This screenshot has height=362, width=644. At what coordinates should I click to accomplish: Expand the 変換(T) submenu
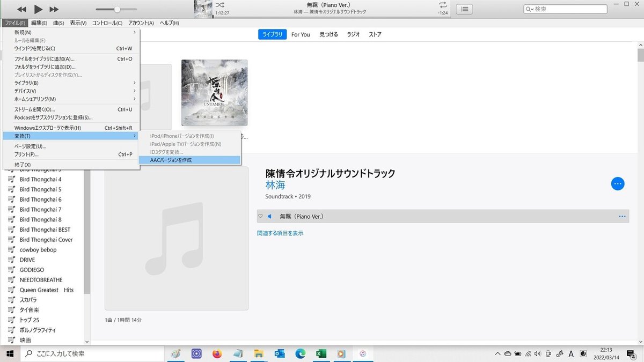pos(71,136)
